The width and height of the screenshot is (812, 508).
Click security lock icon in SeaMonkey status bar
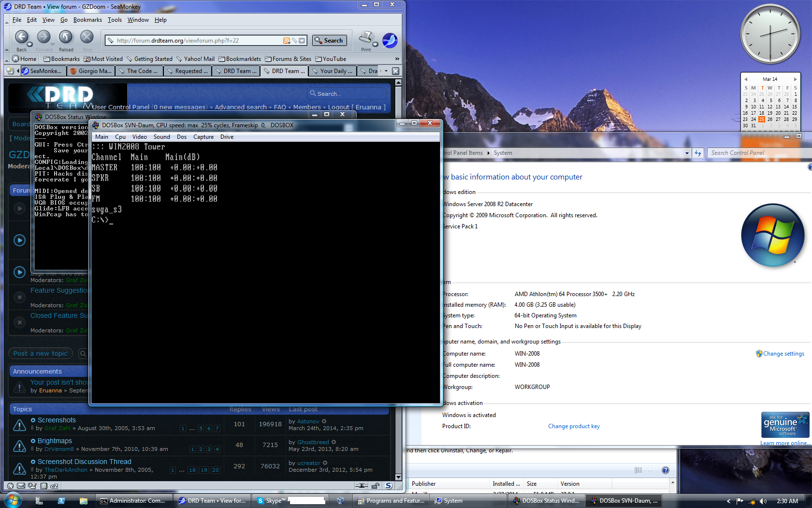(376, 486)
